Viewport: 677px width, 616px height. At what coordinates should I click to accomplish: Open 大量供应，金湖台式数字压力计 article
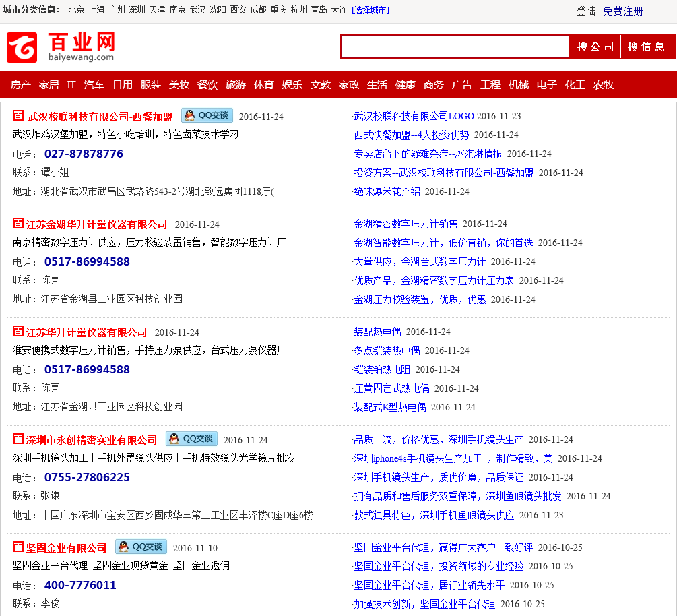coord(420,261)
